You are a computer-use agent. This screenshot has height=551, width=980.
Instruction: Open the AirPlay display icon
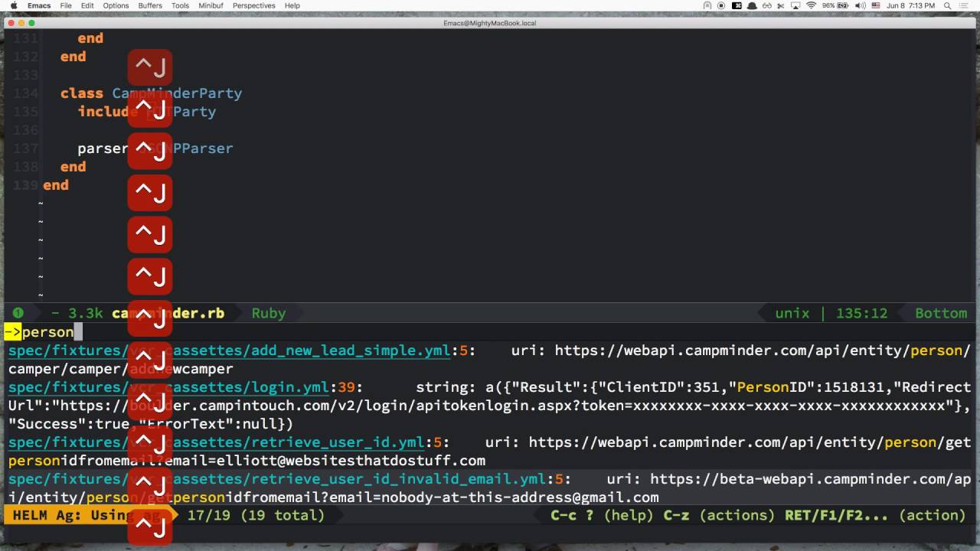point(796,5)
